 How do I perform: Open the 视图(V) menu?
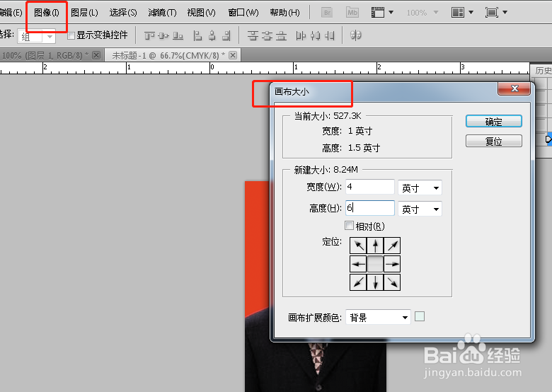click(x=201, y=13)
